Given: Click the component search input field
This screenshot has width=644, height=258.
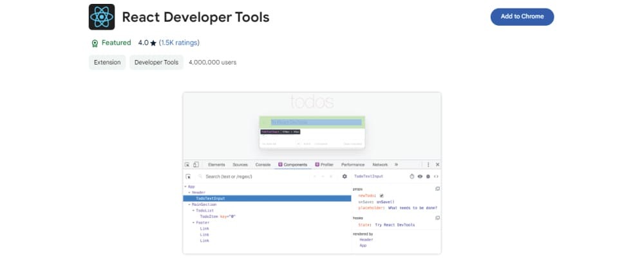Looking at the screenshot, I should point(251,176).
